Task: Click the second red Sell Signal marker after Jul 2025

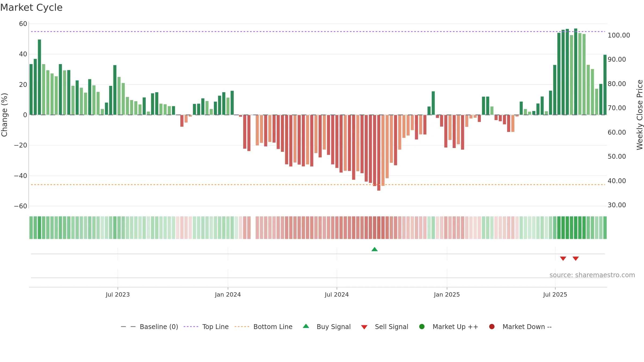Action: pos(576,258)
